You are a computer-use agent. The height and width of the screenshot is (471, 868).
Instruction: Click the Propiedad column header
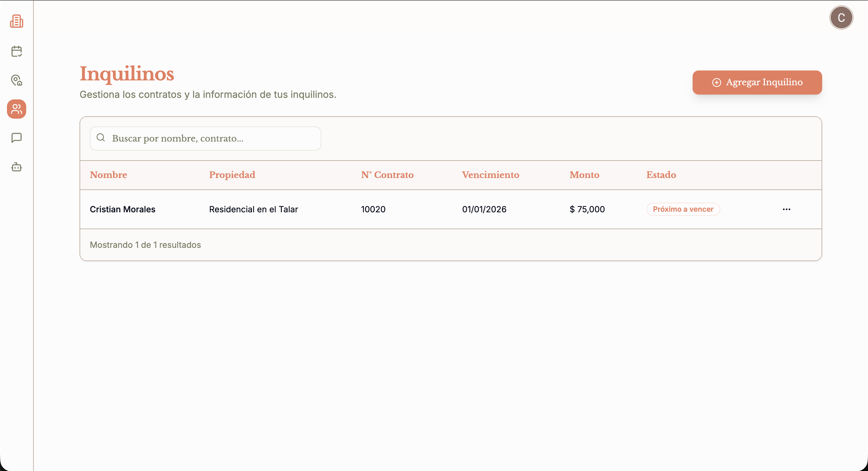tap(232, 175)
